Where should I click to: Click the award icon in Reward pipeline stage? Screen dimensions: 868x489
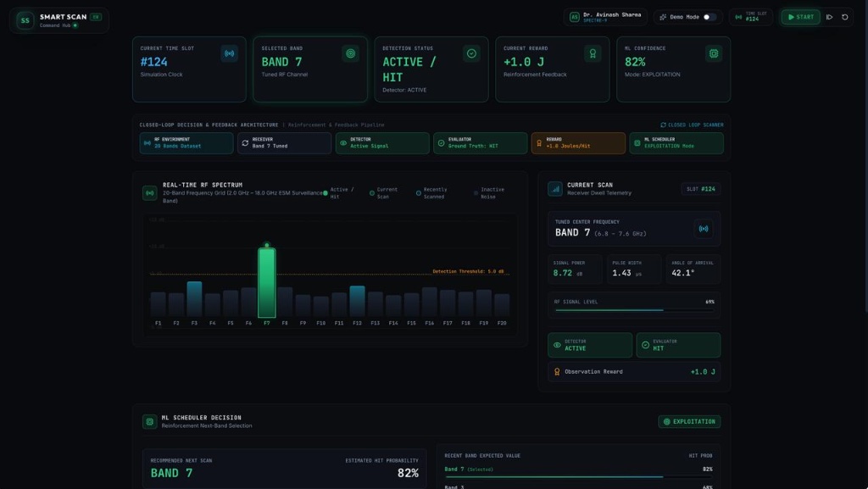point(539,142)
